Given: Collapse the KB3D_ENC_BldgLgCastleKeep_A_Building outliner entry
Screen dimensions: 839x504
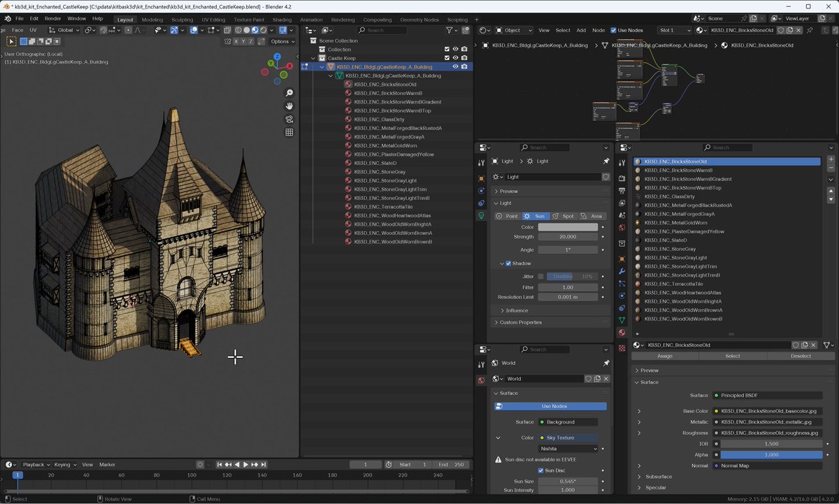Looking at the screenshot, I should click(x=321, y=66).
